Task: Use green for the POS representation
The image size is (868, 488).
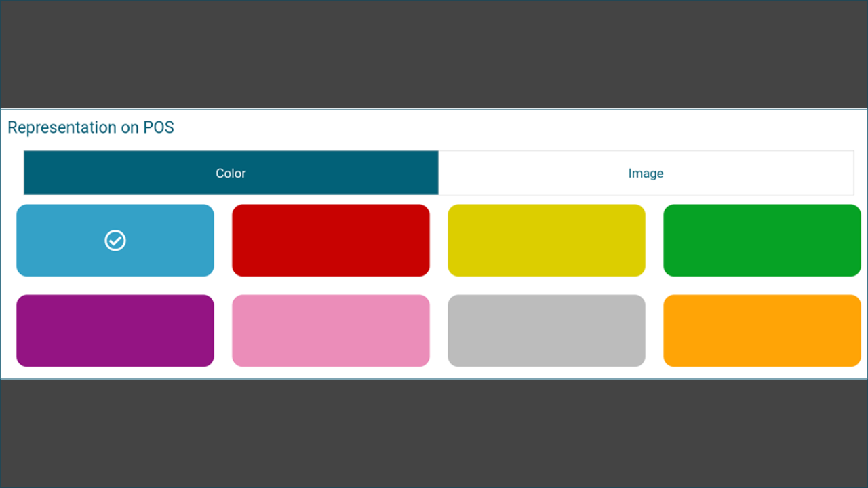Action: pos(762,241)
